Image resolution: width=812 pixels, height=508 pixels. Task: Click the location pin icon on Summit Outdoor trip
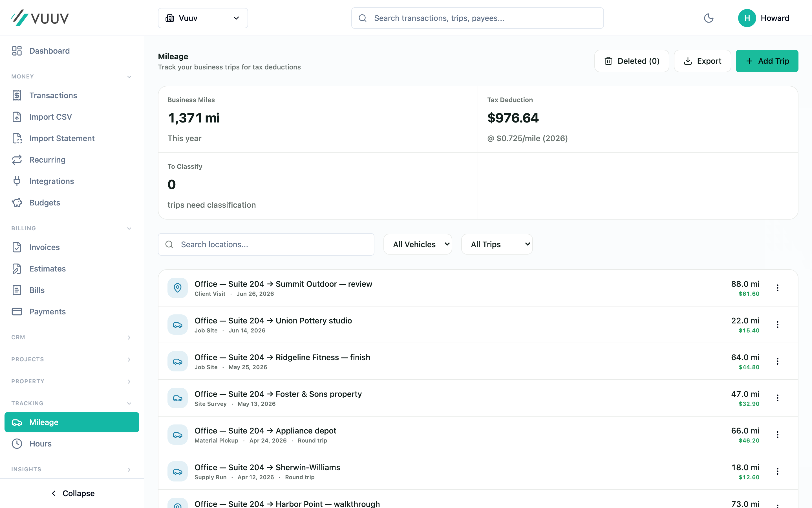pyautogui.click(x=178, y=288)
